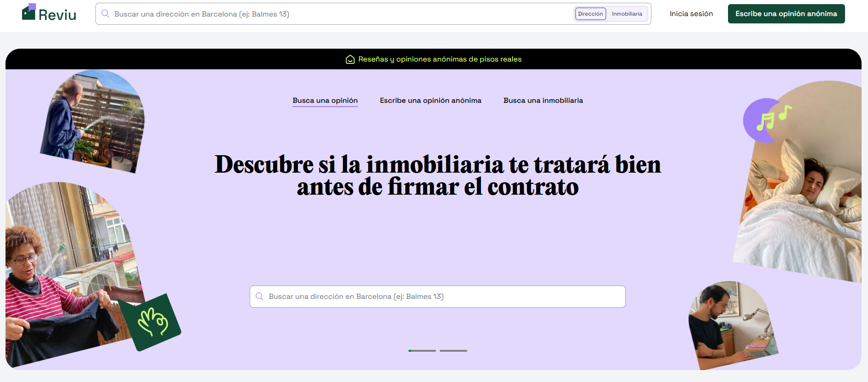Click the house icon in the black banner
The width and height of the screenshot is (868, 382).
pyautogui.click(x=350, y=59)
